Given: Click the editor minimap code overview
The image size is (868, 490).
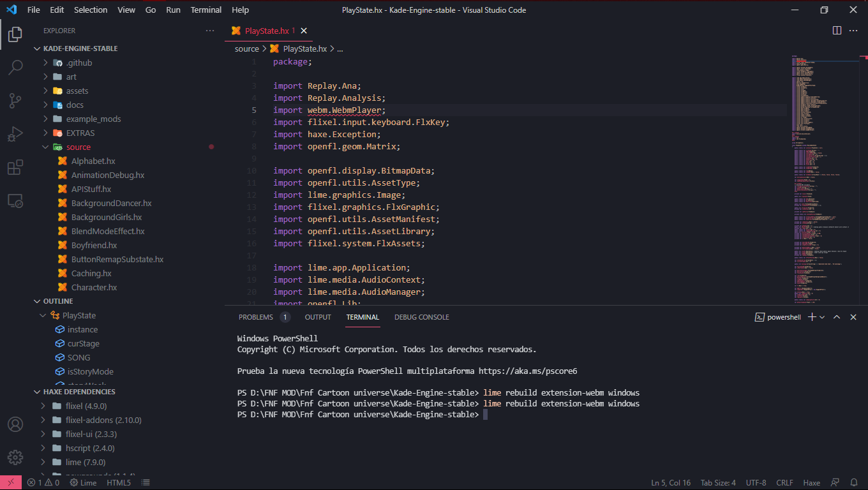Looking at the screenshot, I should click(824, 179).
